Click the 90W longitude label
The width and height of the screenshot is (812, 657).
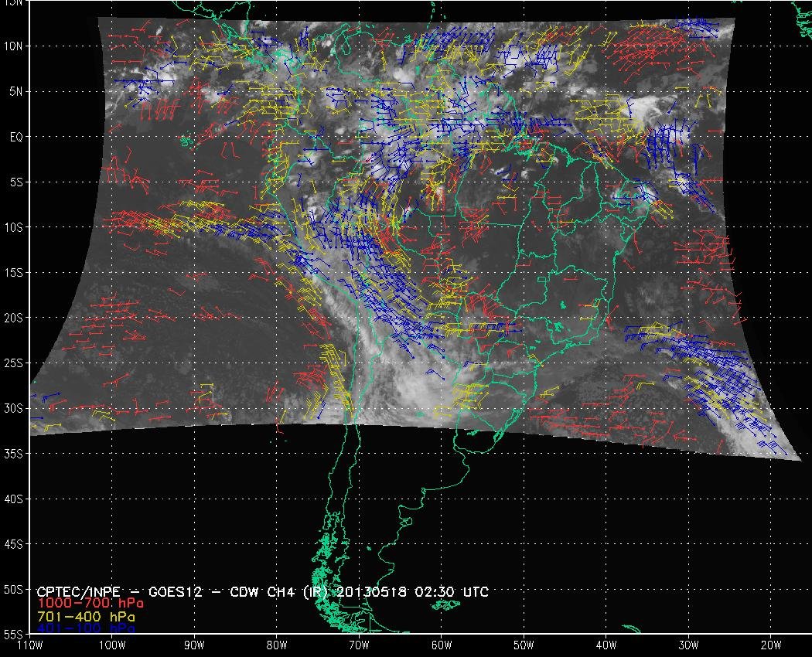point(195,645)
